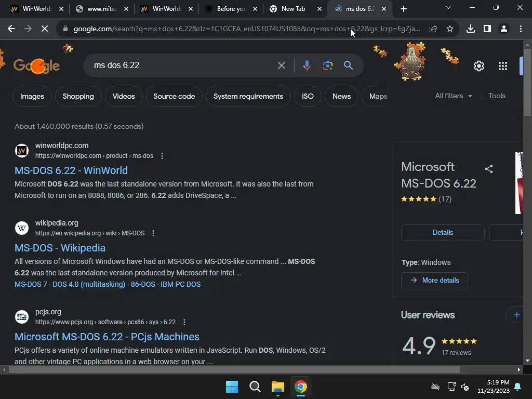
Task: Submit search with magnifier icon
Action: pos(349,65)
